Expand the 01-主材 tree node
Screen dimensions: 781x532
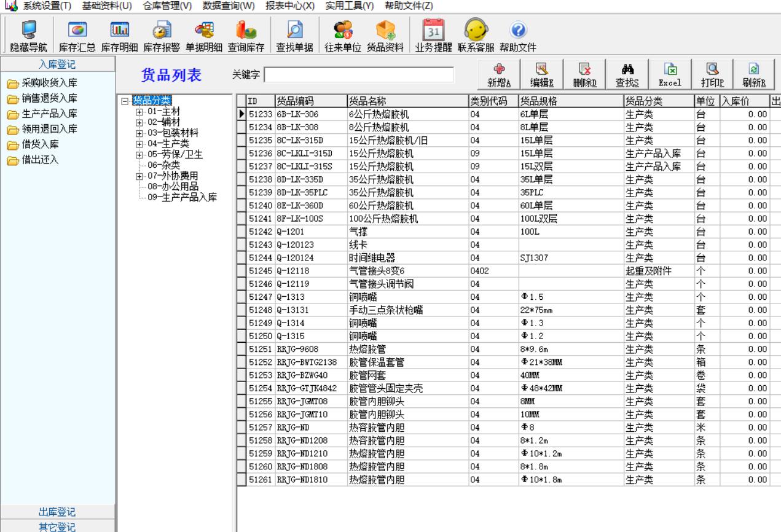[x=139, y=111]
